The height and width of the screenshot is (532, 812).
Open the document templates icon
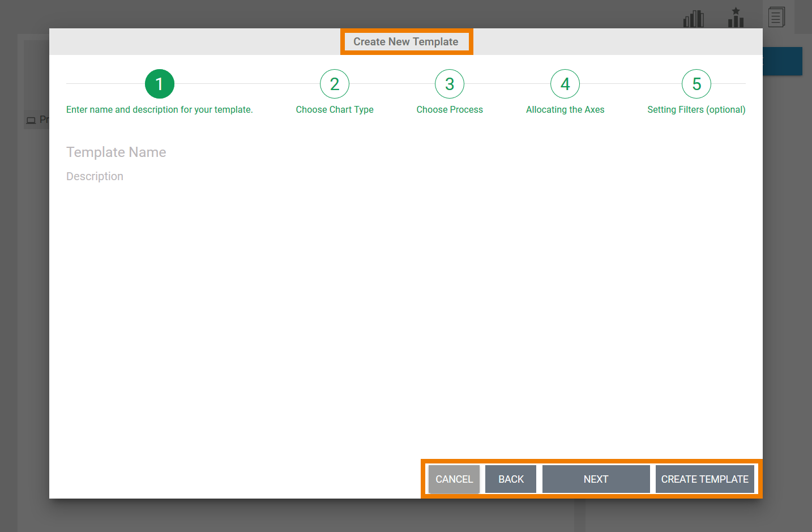(x=776, y=17)
